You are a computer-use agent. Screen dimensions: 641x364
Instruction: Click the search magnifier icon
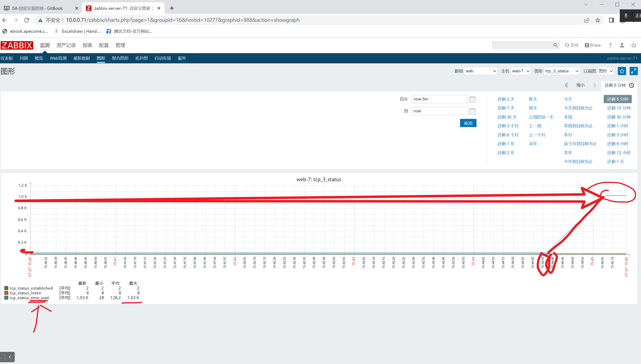(555, 45)
